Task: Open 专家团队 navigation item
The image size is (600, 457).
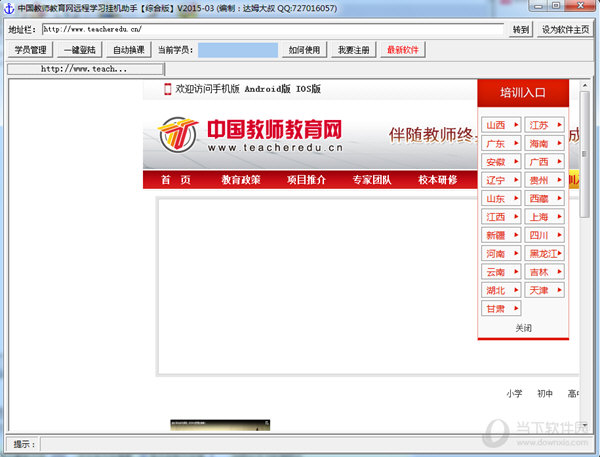Action: [372, 180]
